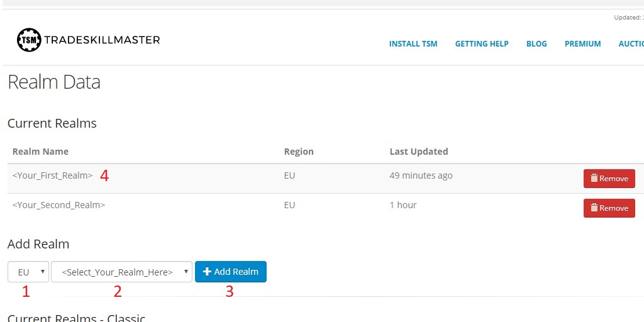Click the TradeSkillMaster wordmark text
The width and height of the screenshot is (644, 322).
tap(102, 40)
